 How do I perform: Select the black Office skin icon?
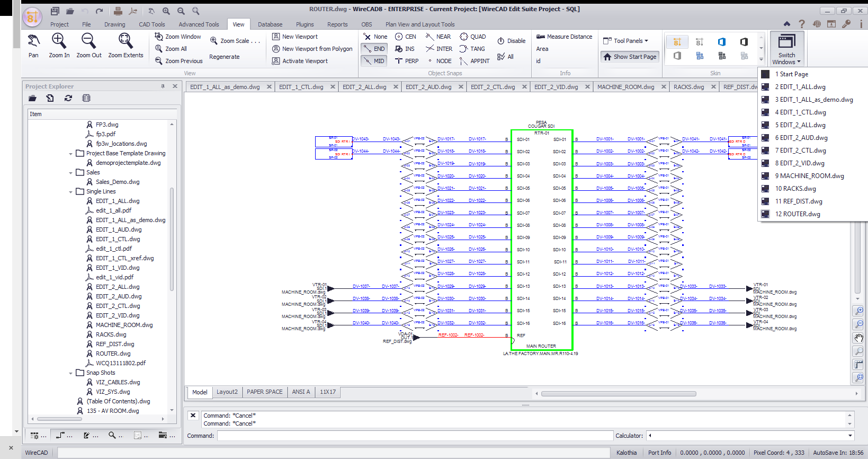(744, 42)
